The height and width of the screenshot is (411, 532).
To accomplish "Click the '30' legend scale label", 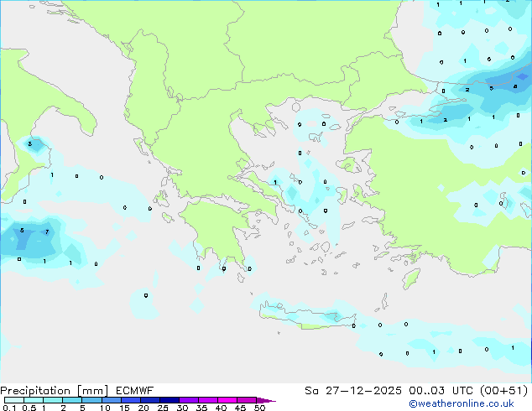I will pyautogui.click(x=183, y=408).
